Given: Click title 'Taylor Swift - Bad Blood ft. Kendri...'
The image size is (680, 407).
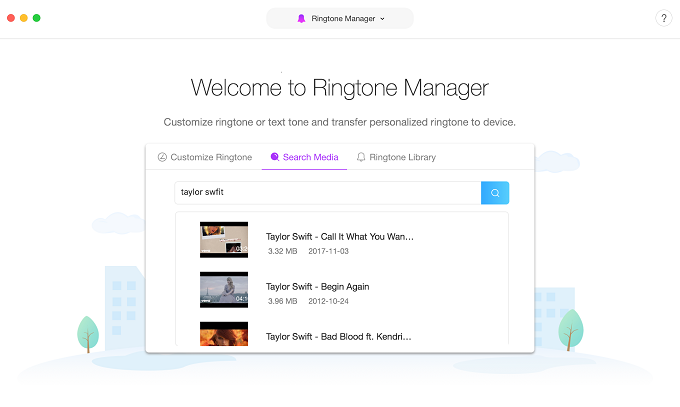Looking at the screenshot, I should click(x=339, y=337).
